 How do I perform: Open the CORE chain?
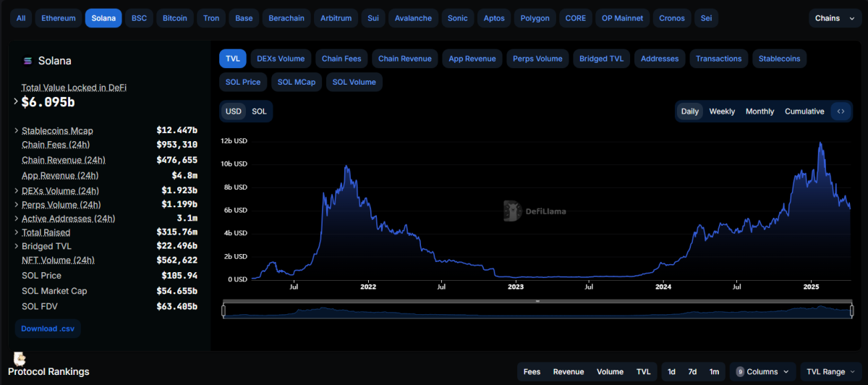pos(576,18)
